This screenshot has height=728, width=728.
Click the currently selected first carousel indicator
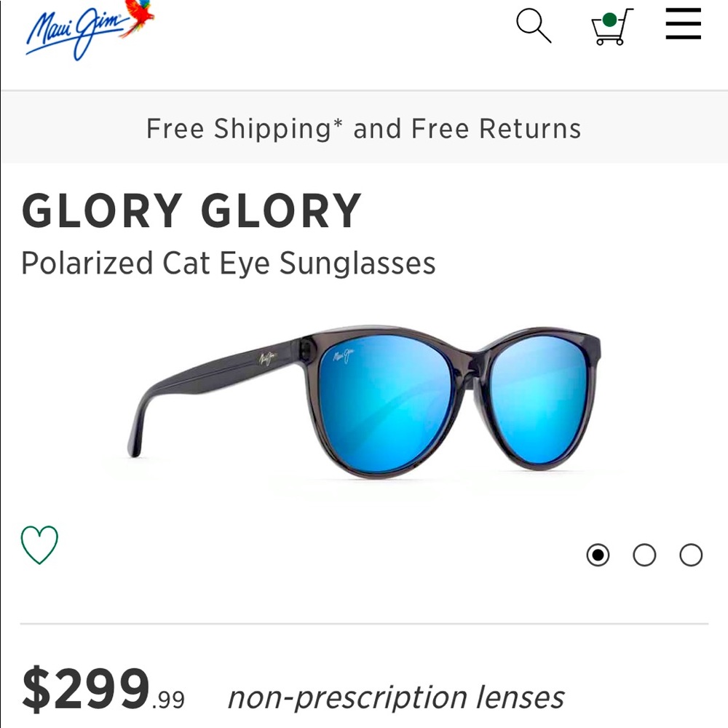pyautogui.click(x=598, y=555)
